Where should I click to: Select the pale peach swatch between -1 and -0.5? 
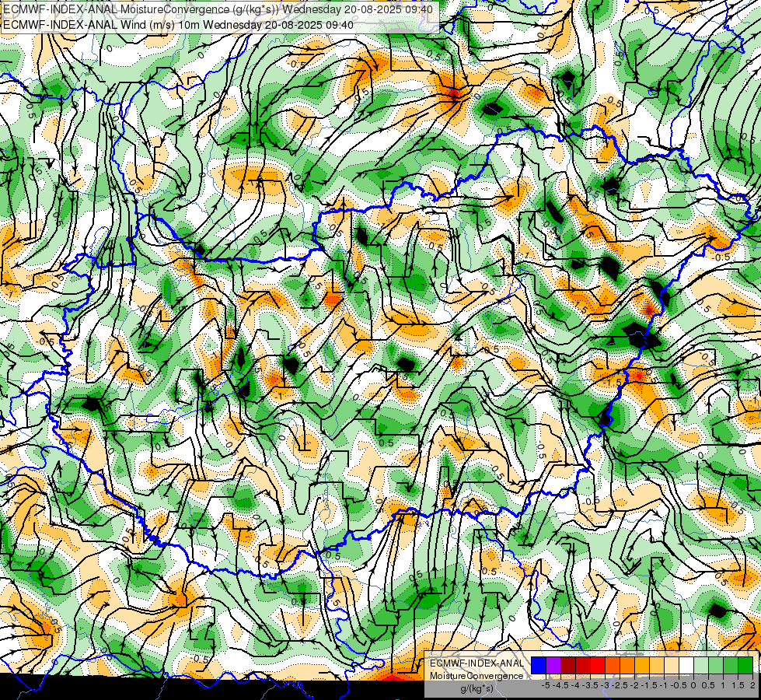pyautogui.click(x=672, y=665)
